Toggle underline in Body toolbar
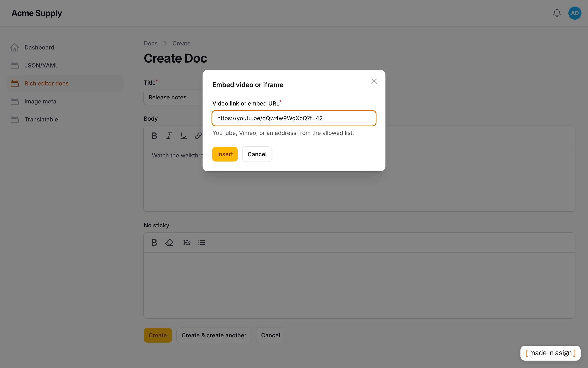Viewport: 588px width, 368px height. click(184, 136)
